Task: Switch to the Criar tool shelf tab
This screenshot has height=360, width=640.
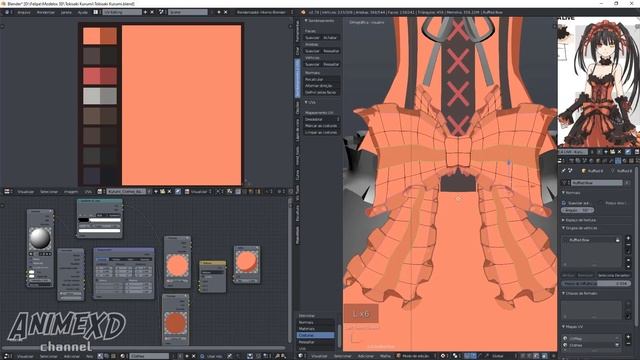Action: click(298, 51)
